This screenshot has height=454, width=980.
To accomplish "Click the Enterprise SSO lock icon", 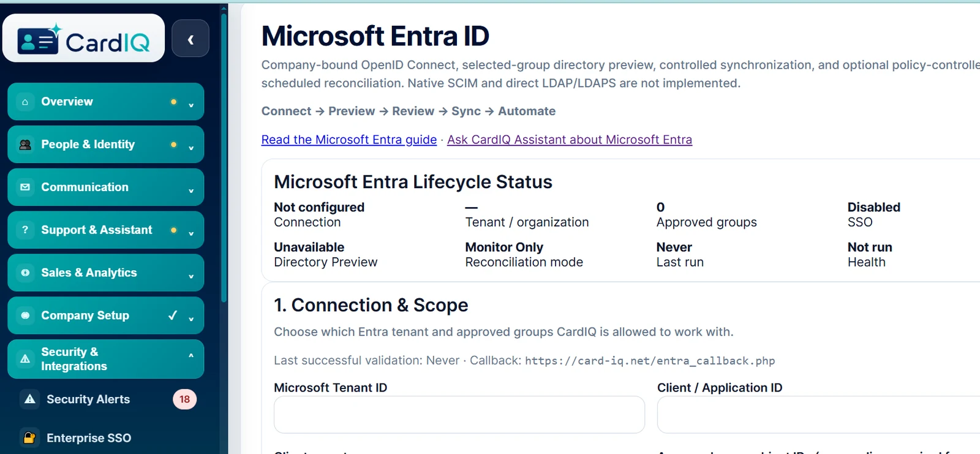I will point(29,437).
